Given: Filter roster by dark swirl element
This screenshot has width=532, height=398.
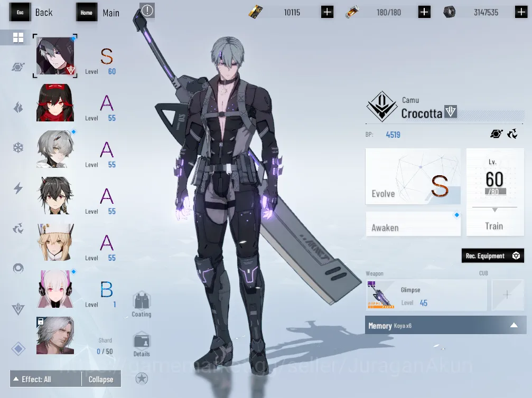Looking at the screenshot, I should 18,229.
